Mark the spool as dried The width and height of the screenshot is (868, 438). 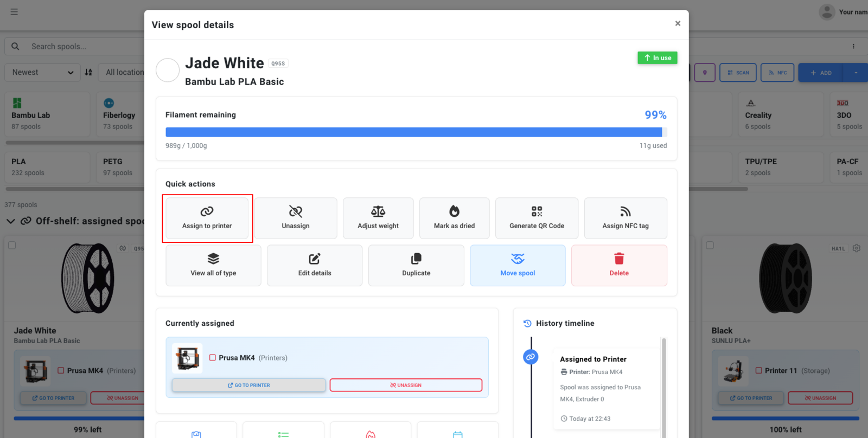coord(454,218)
